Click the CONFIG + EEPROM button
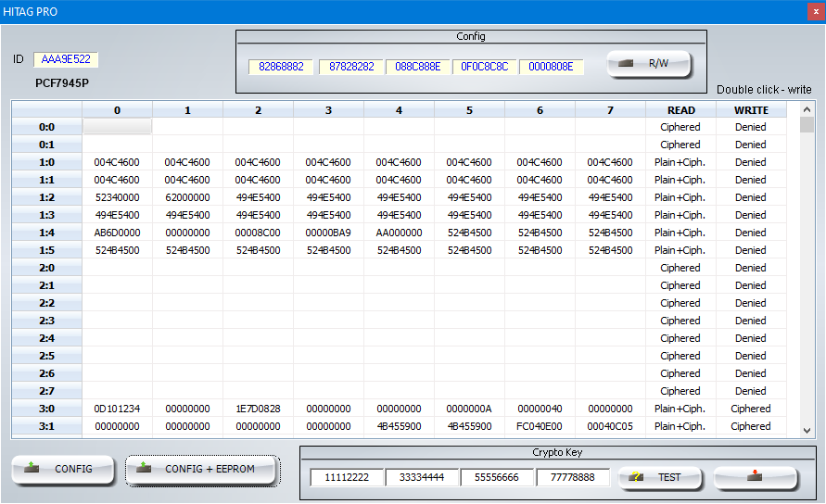Image resolution: width=826 pixels, height=504 pixels. 202,469
